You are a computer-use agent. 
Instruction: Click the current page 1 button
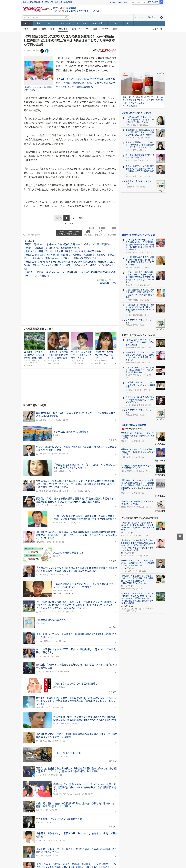[x=66, y=218]
